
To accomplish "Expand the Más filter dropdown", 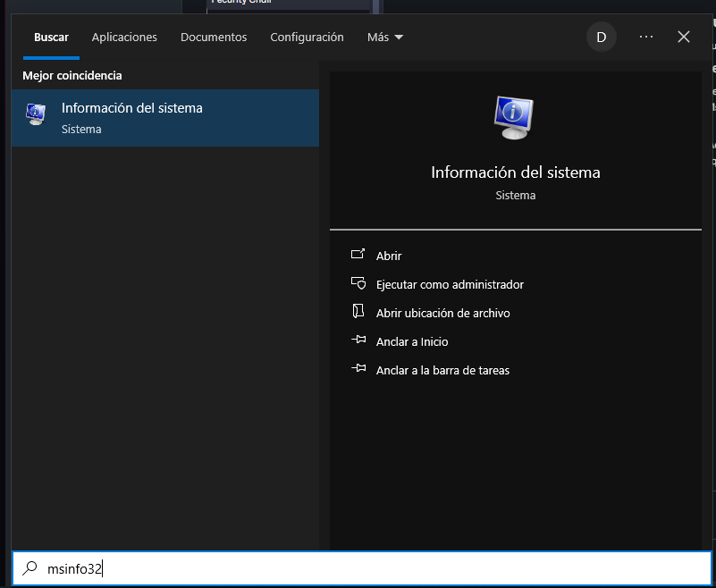I will (385, 38).
